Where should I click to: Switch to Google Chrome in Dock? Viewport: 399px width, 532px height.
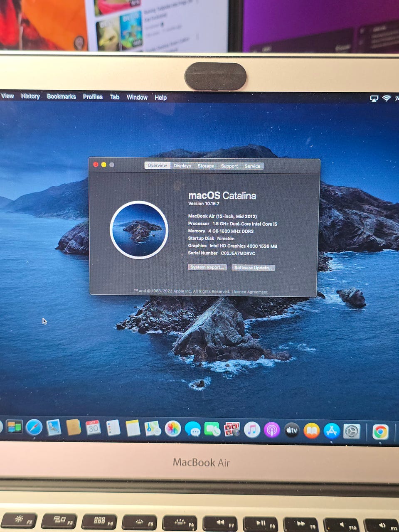[380, 432]
